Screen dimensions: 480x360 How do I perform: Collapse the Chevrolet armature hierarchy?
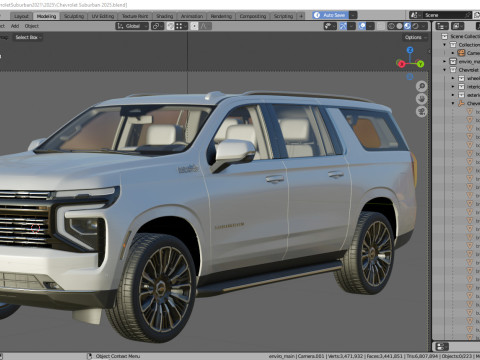point(453,103)
